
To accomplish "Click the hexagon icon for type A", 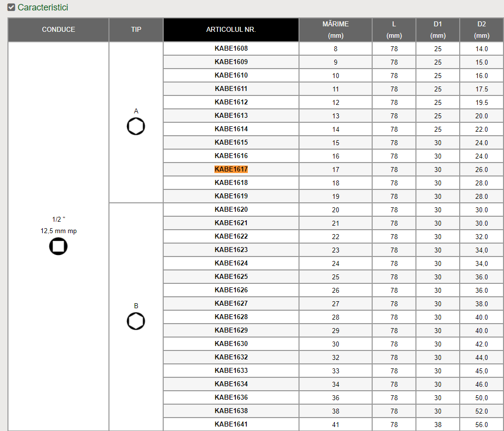I will [x=136, y=127].
